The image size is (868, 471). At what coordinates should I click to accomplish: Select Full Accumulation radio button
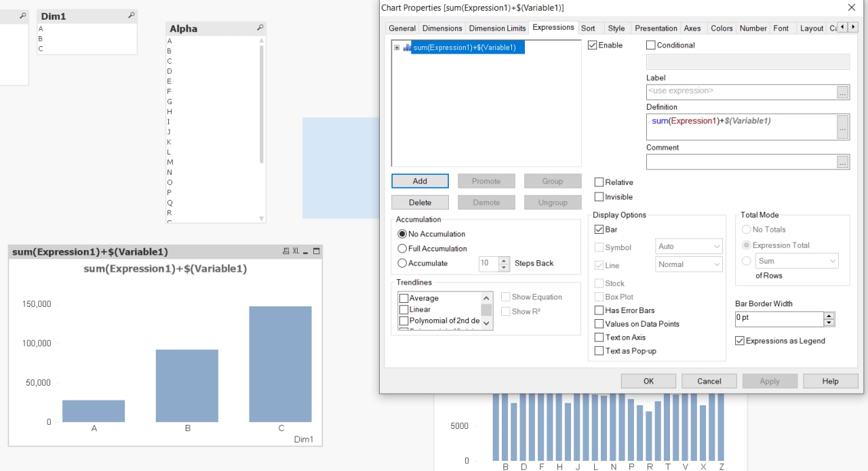point(402,249)
